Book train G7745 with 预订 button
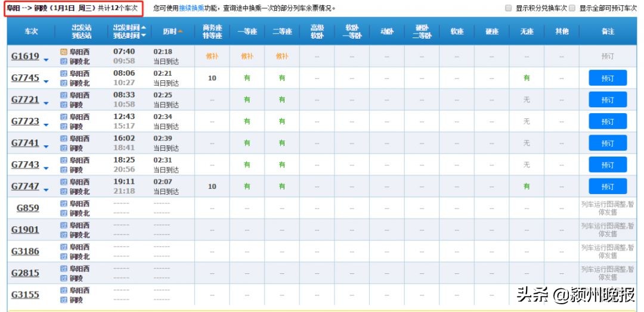 point(608,78)
